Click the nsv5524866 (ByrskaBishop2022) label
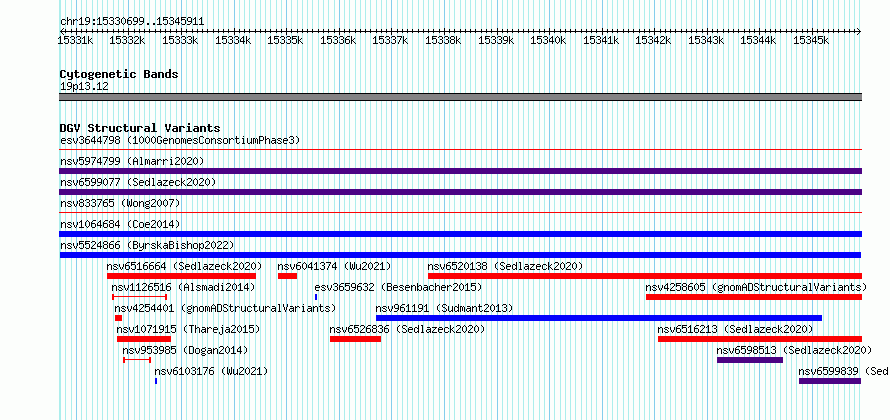Viewport: 890px width, 420px height. [x=147, y=245]
